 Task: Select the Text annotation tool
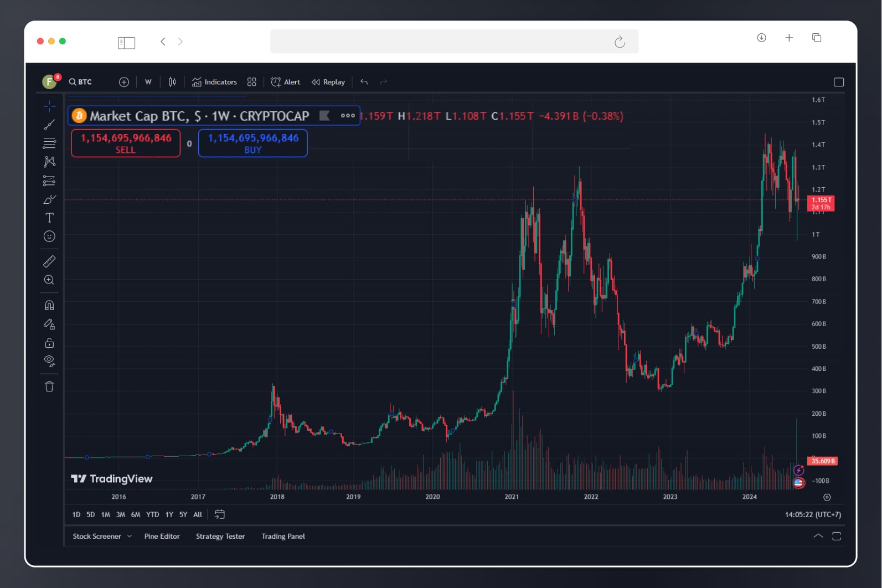(49, 218)
